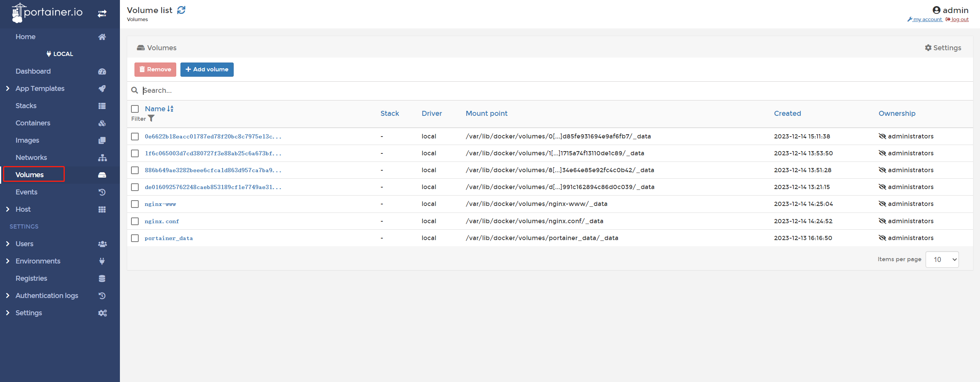Sort by the Created column header
Image resolution: width=980 pixels, height=382 pixels.
click(787, 114)
